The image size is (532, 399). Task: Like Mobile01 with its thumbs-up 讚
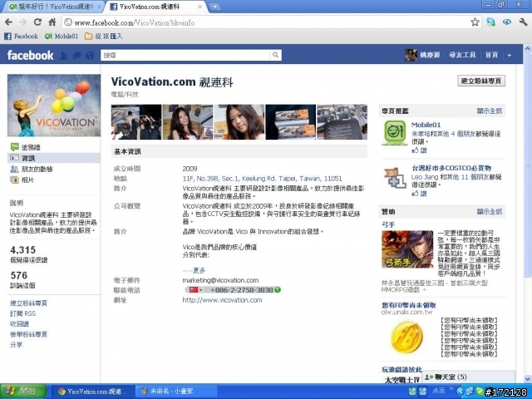(x=419, y=150)
